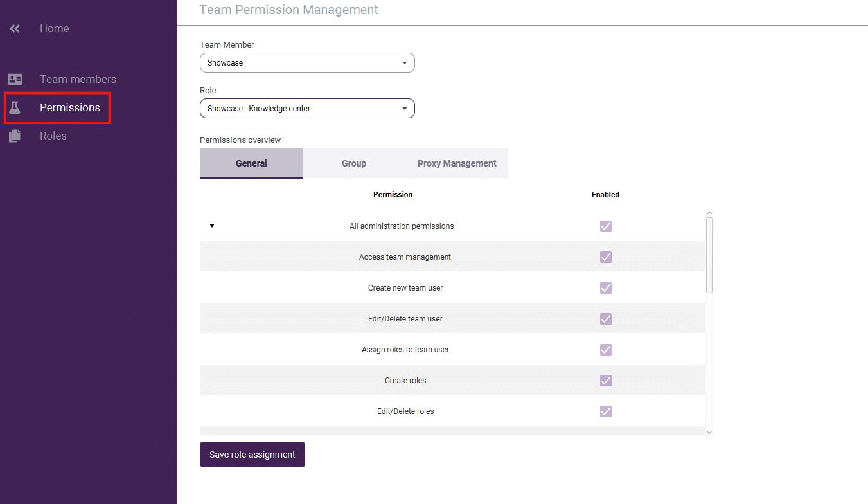The width and height of the screenshot is (868, 504).
Task: Open the Proxy Management tab
Action: click(x=457, y=163)
